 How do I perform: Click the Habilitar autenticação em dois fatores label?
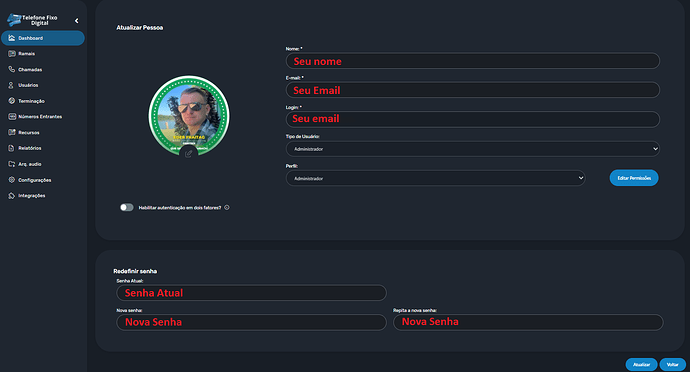[180, 208]
